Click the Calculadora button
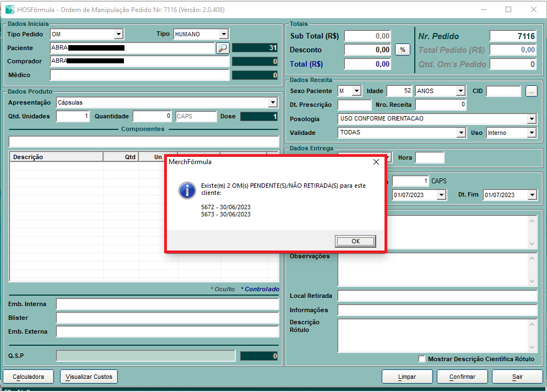547x392 pixels. [x=29, y=377]
